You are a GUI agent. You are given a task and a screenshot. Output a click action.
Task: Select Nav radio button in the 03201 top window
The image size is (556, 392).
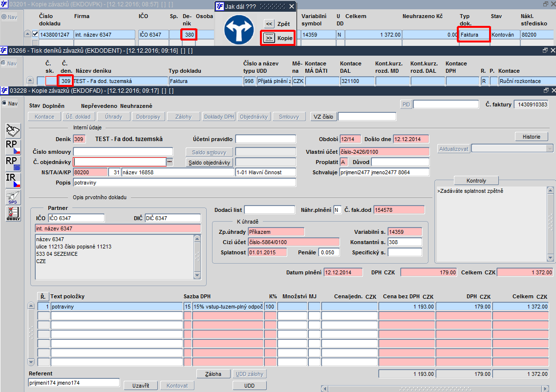click(x=3, y=17)
